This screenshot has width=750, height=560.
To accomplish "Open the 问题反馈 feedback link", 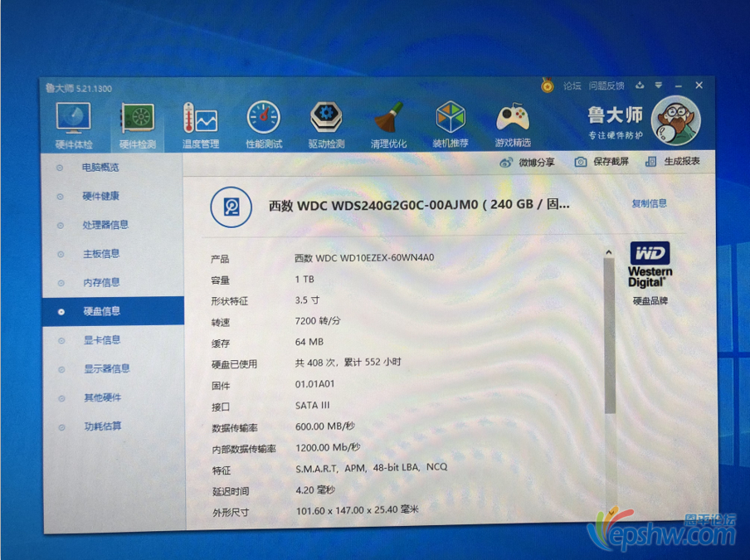I will tap(606, 85).
